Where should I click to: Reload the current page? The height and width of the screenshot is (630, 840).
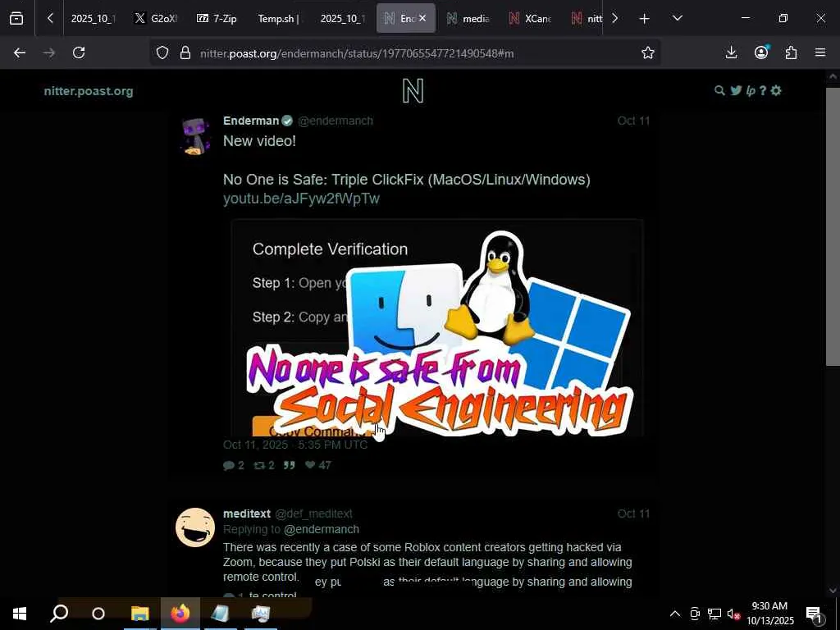click(x=79, y=52)
